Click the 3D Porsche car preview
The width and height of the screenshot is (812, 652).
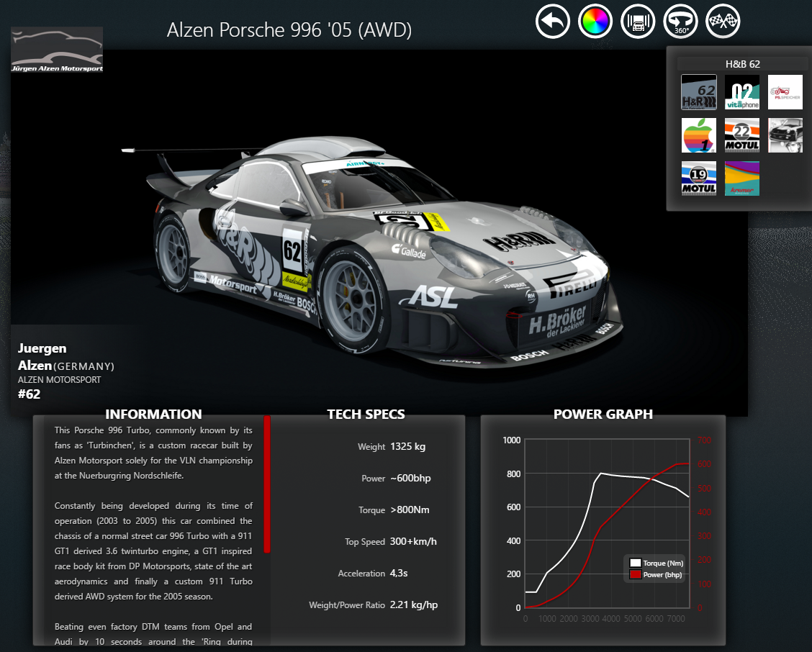tap(372, 253)
